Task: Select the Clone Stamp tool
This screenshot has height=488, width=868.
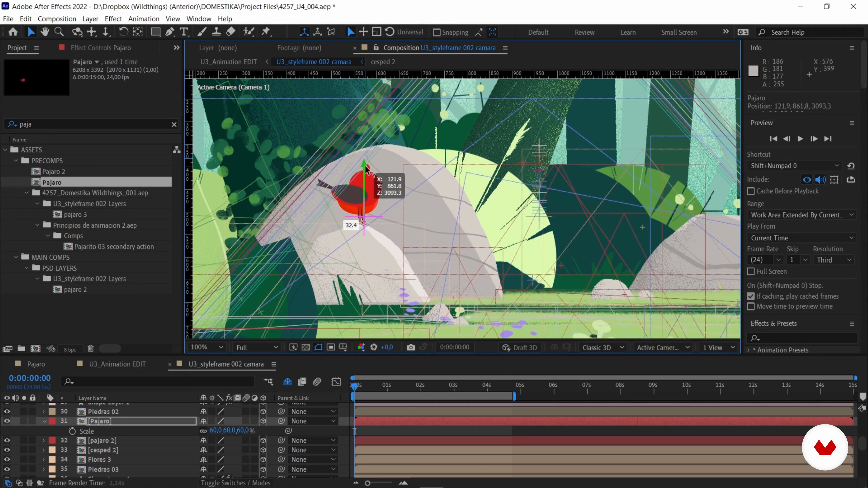Action: [216, 32]
